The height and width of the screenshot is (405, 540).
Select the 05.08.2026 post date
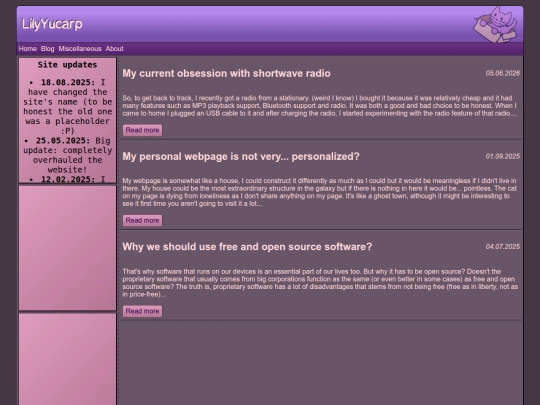coord(502,73)
